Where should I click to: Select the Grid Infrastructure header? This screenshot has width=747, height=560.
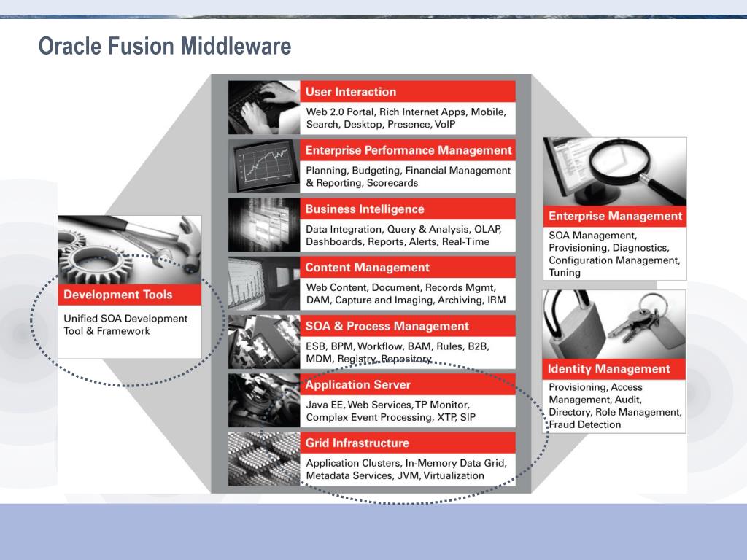408,443
